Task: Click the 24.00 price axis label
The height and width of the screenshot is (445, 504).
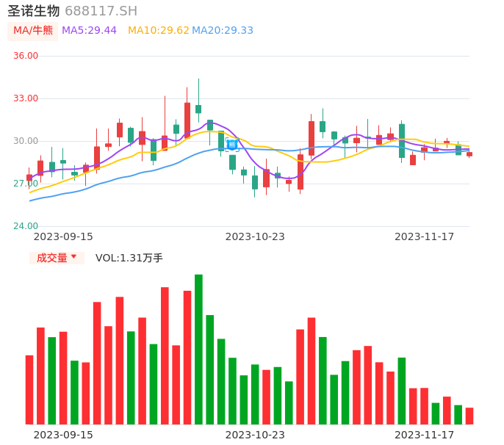Action: 26,226
